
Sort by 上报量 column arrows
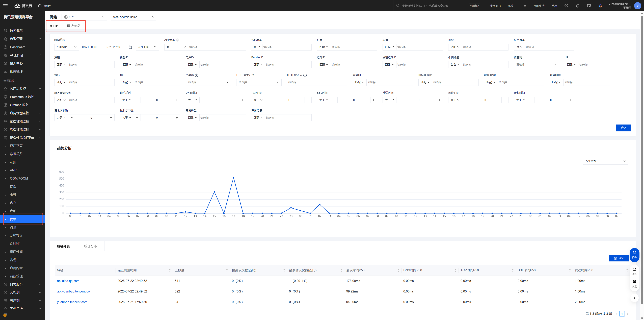click(x=227, y=270)
